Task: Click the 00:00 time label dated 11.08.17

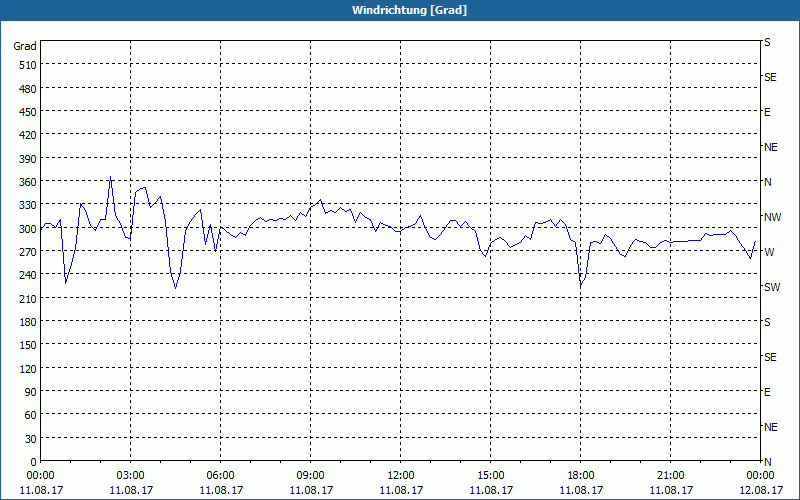Action: (x=40, y=476)
